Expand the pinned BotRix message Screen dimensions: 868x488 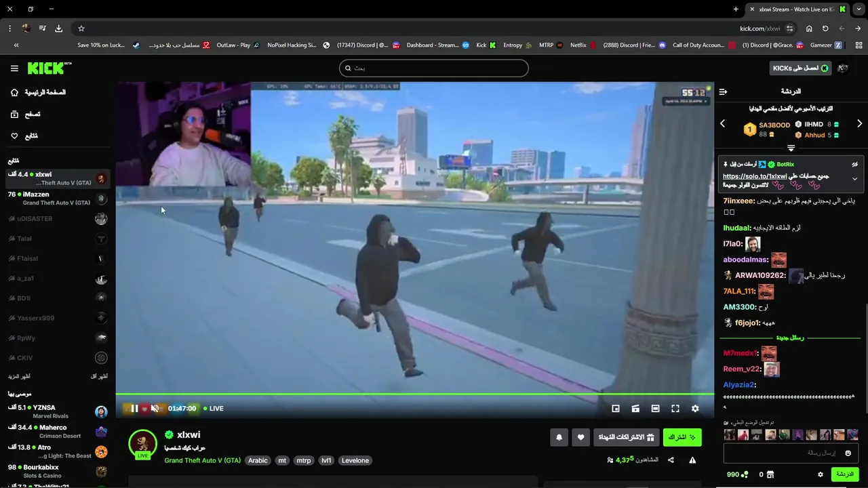click(x=854, y=179)
